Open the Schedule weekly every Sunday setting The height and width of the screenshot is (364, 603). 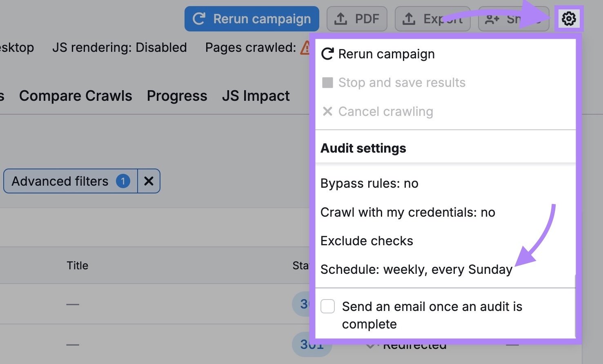pos(416,269)
